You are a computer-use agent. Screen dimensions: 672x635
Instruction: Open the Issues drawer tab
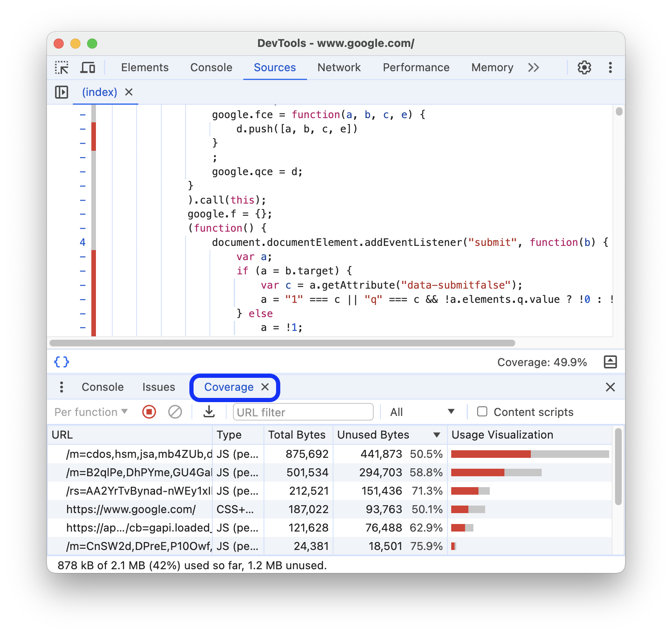(158, 387)
